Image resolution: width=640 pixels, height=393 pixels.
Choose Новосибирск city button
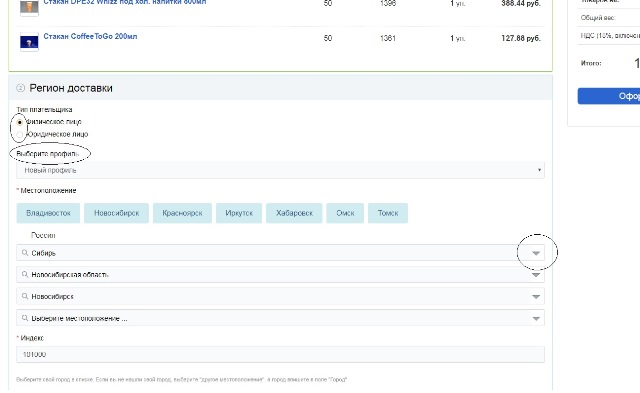(x=116, y=213)
